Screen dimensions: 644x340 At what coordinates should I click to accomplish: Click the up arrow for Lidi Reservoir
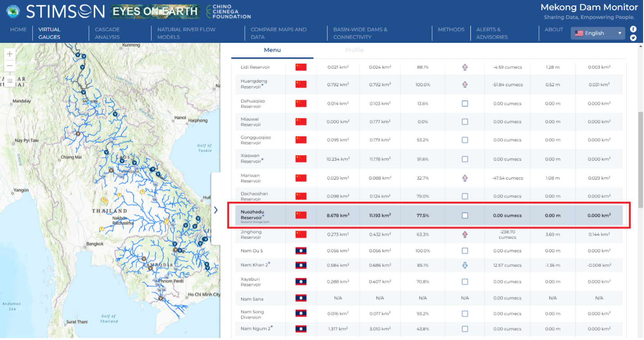click(465, 67)
